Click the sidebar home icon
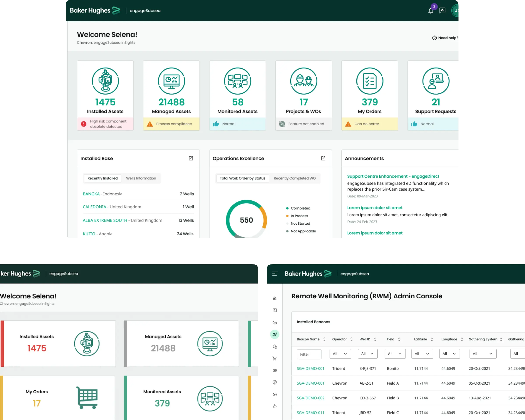This screenshot has height=420, width=525. pos(275,298)
